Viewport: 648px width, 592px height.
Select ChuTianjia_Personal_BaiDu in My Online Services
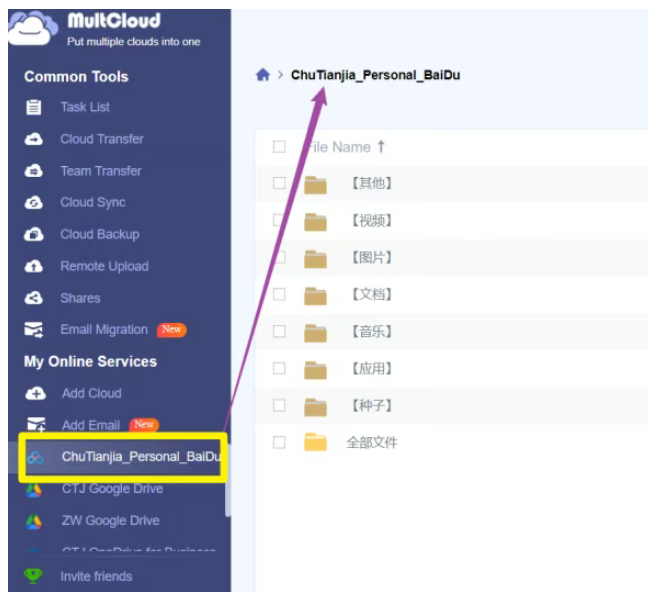141,457
